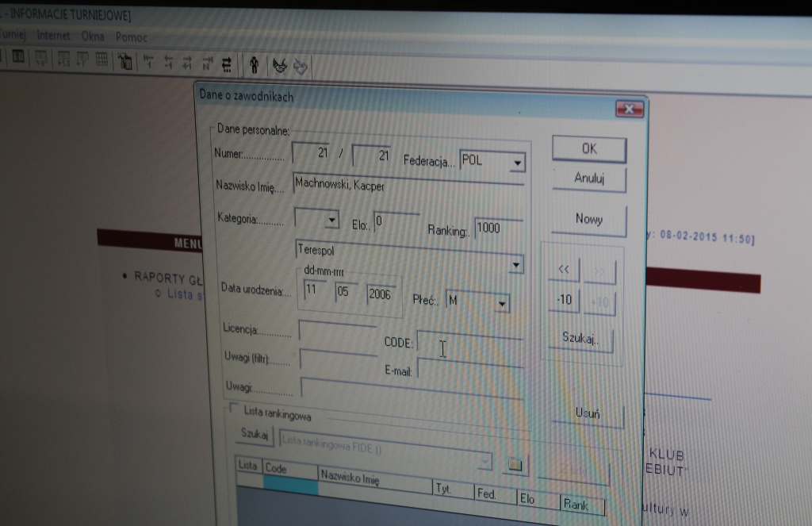Viewport: 812px width, 526px height.
Task: Click the player figure icon in toolbar
Action: tap(254, 63)
